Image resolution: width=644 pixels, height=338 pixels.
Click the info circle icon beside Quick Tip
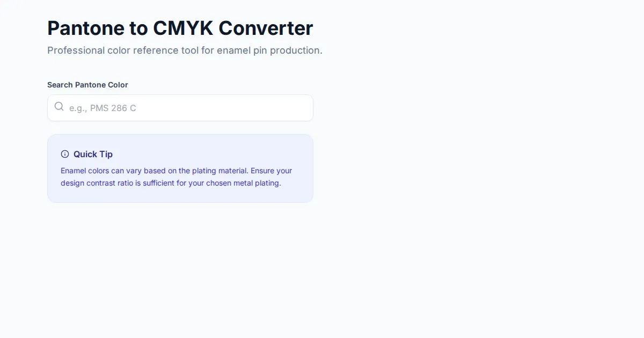65,154
